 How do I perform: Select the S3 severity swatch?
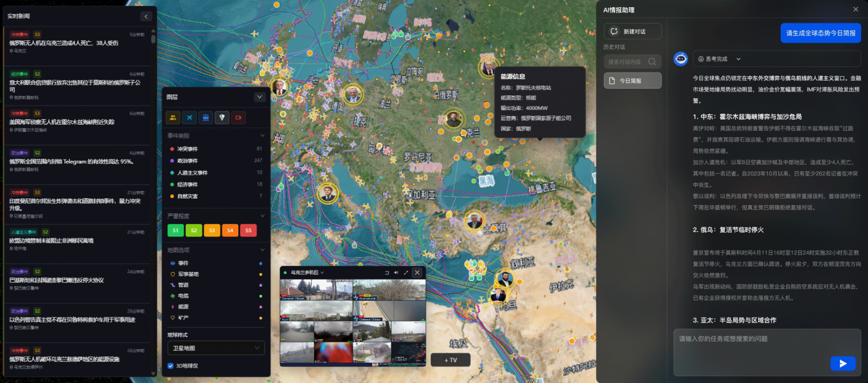click(x=212, y=230)
